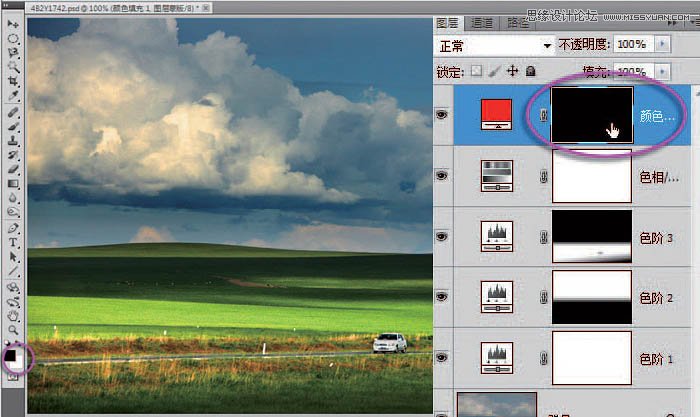
Task: Select the Horizontal Type tool
Action: coord(13,242)
